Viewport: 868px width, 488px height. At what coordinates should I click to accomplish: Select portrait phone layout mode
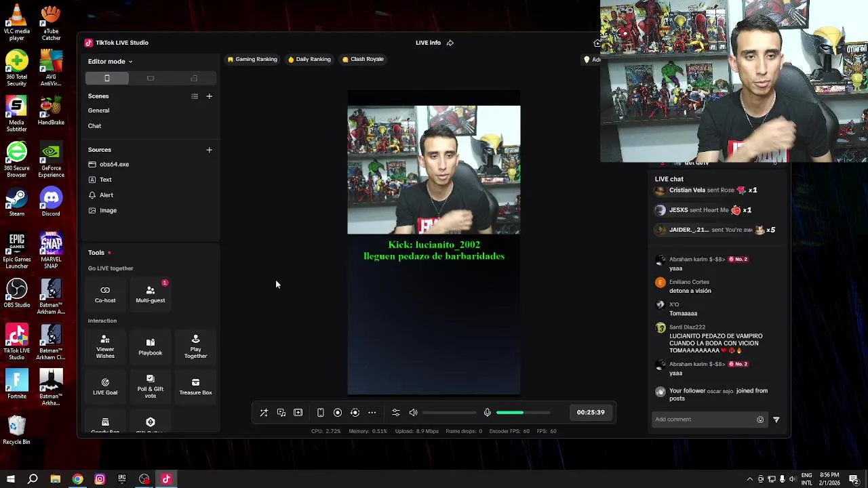tap(106, 78)
